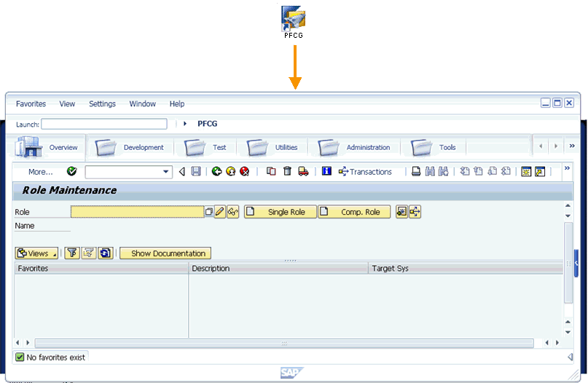Click the blue Information icon
Viewport: 588px width, 383px height.
[326, 171]
